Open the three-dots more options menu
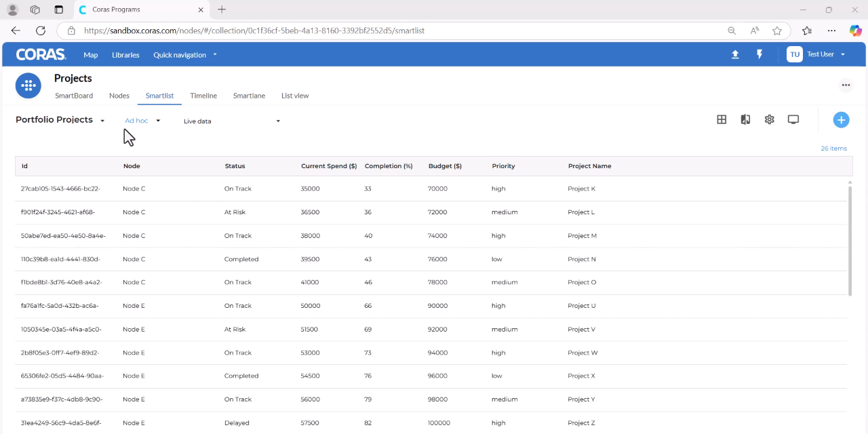This screenshot has height=434, width=868. pyautogui.click(x=846, y=85)
